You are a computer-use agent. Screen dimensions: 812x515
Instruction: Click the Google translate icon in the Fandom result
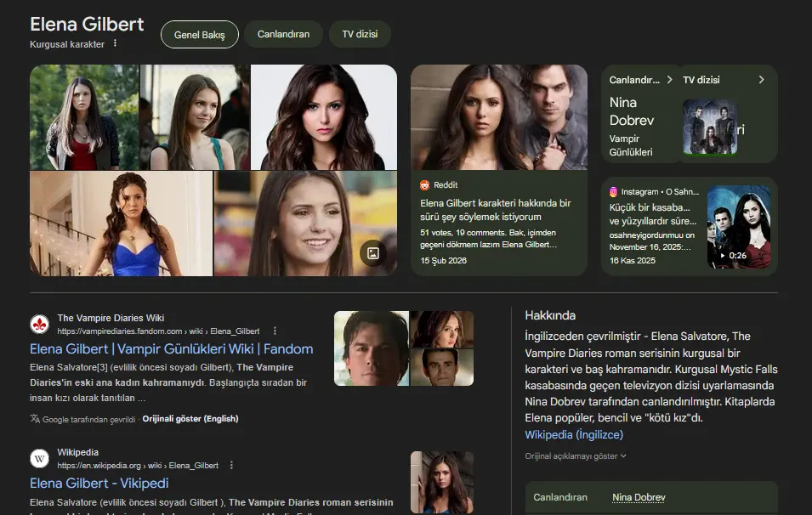pos(35,419)
